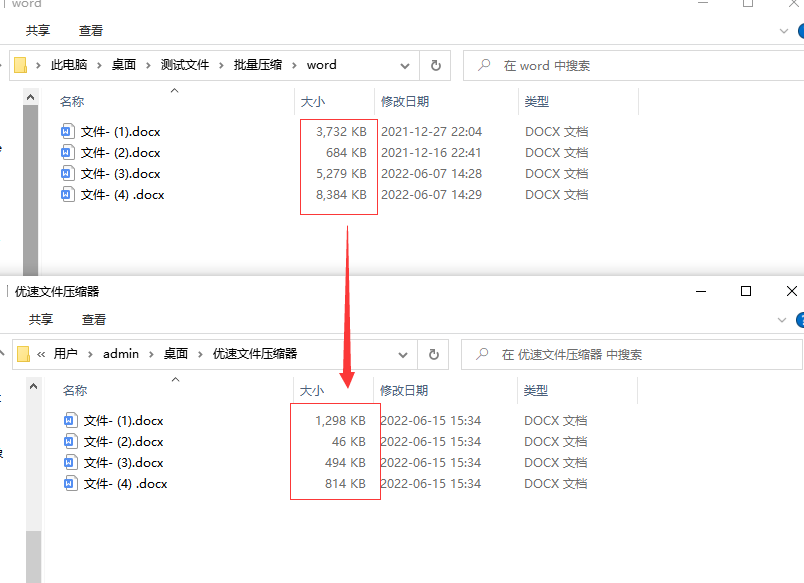Image resolution: width=804 pixels, height=583 pixels.
Task: Expand the ribbon in word window
Action: pos(783,31)
